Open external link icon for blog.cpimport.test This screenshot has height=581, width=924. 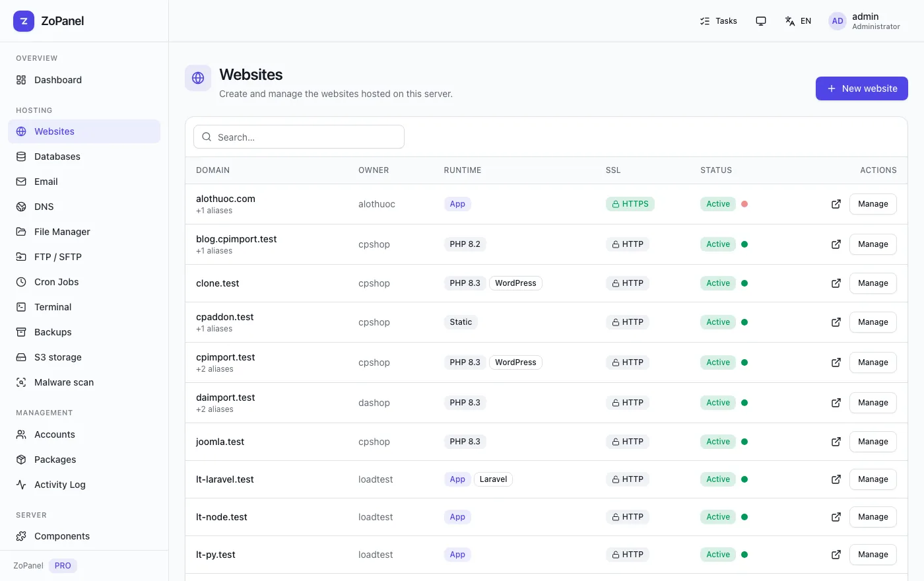836,244
